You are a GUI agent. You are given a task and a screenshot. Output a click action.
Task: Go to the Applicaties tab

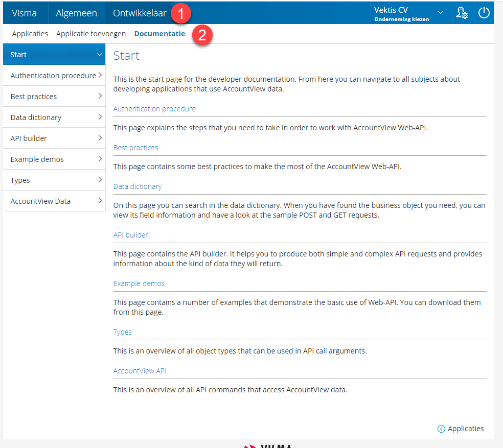[30, 34]
